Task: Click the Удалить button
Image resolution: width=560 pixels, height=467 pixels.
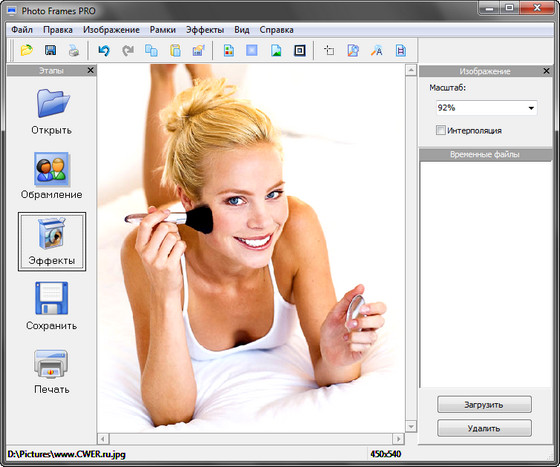Action: pyautogui.click(x=484, y=428)
